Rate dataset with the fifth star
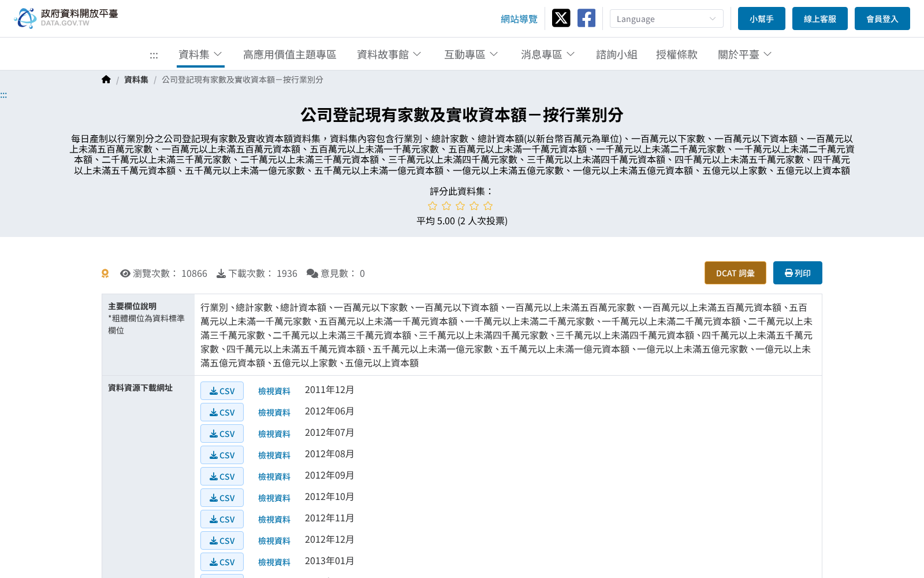The width and height of the screenshot is (924, 578). pos(488,206)
